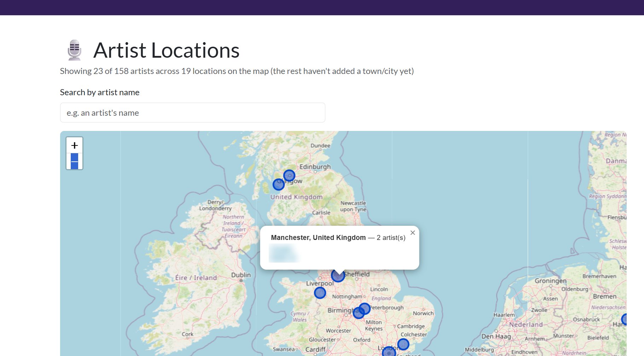Open the marker just below Liverpool label
The height and width of the screenshot is (356, 644).
pos(320,293)
